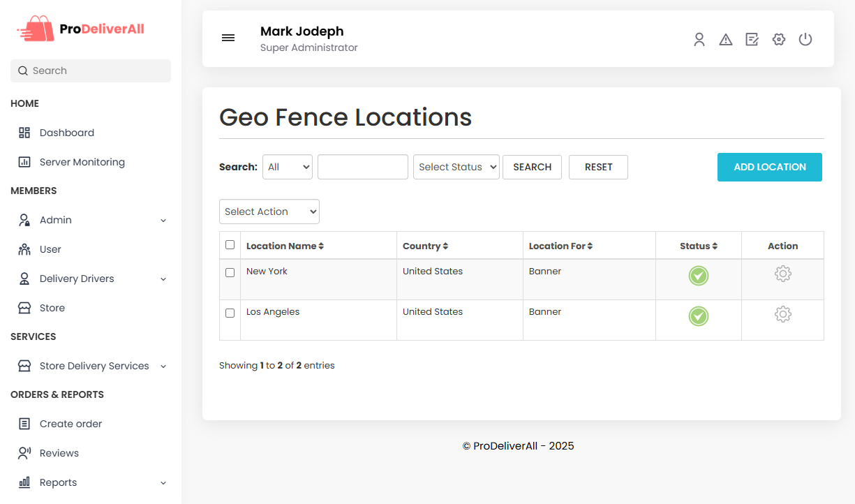Viewport: 855px width, 504px height.
Task: Sort by Status column arrows
Action: 715,246
